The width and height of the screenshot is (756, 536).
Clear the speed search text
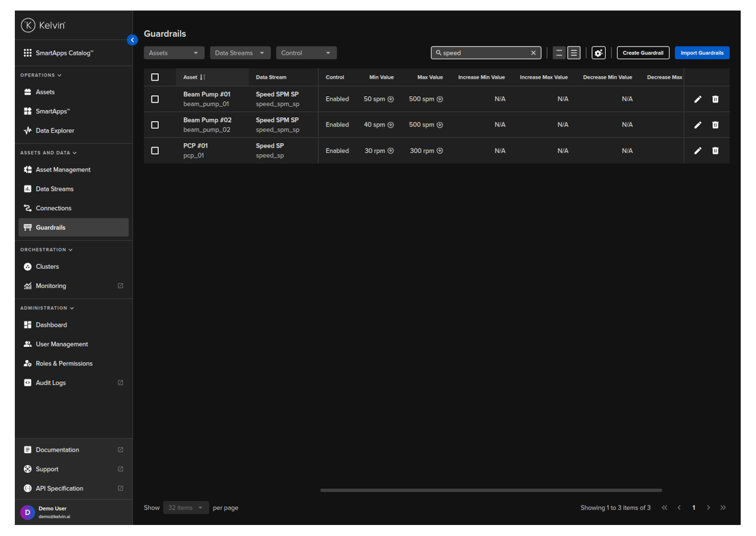[x=533, y=53]
